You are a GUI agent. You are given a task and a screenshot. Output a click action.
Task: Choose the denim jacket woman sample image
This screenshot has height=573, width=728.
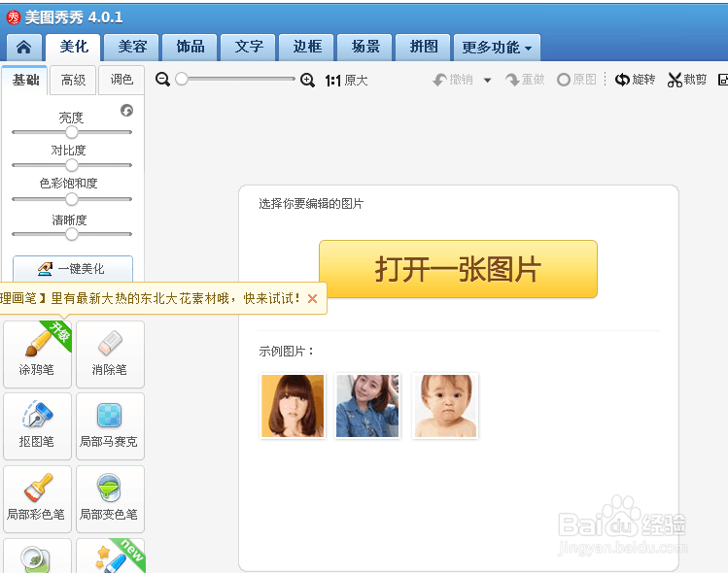pyautogui.click(x=367, y=406)
